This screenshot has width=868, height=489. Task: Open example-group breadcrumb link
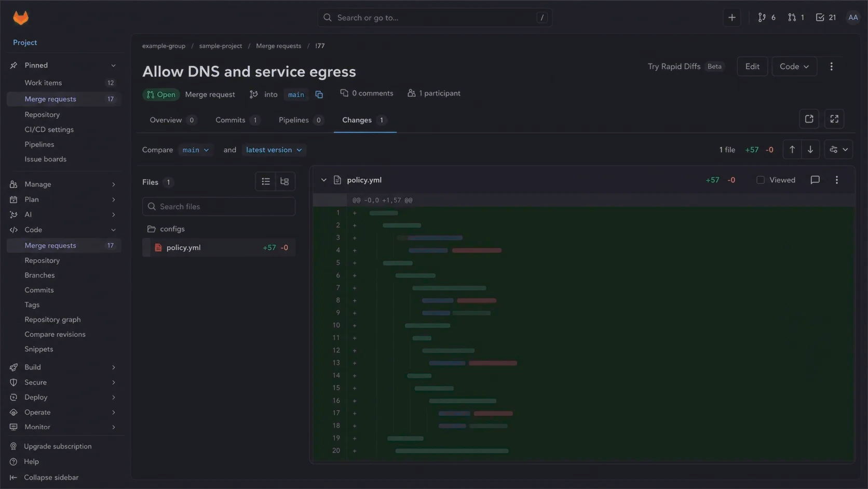(x=164, y=46)
